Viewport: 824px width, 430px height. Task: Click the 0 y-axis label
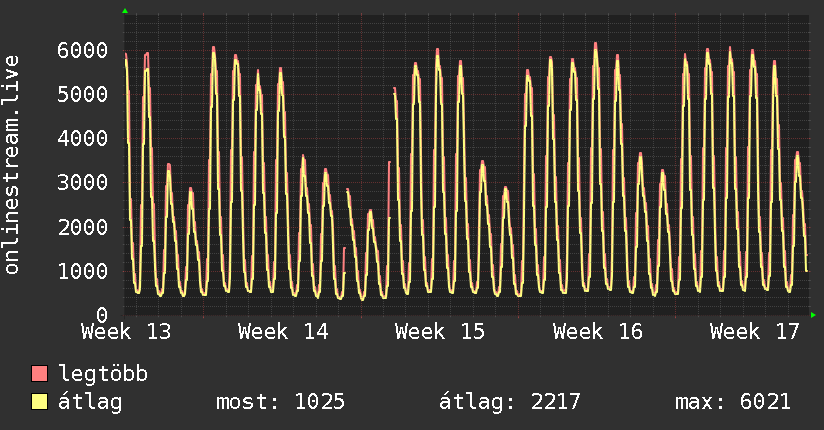102,315
